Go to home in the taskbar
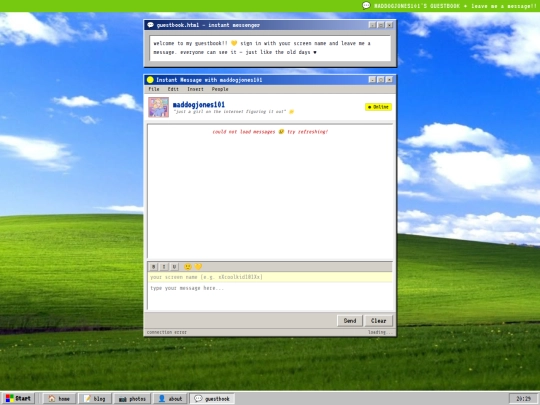 point(59,399)
